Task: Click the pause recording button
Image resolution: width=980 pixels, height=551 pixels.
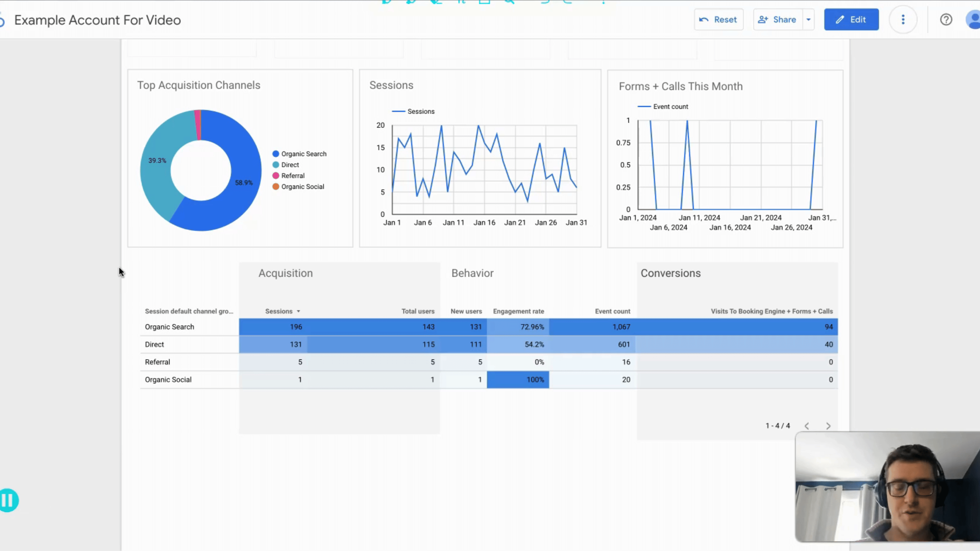Action: 8,500
